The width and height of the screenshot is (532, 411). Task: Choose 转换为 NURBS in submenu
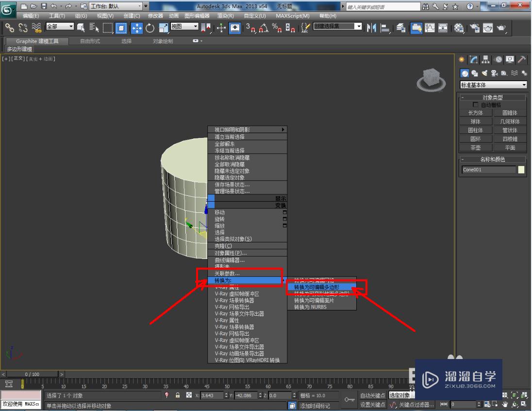322,307
